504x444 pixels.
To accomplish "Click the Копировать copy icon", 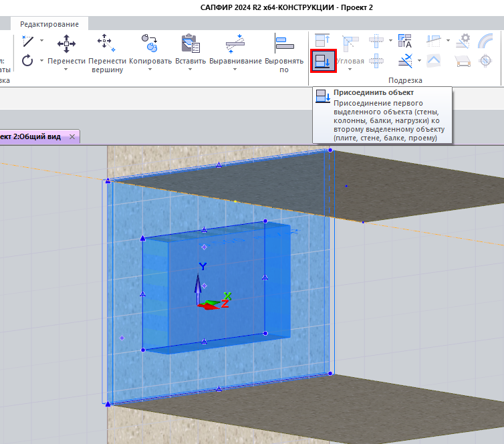I will tap(150, 44).
